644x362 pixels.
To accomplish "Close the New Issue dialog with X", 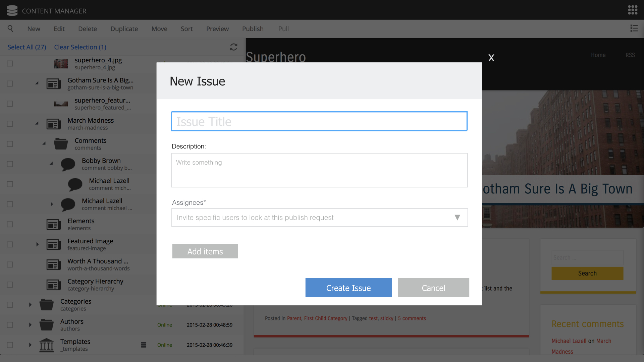I will tap(491, 58).
